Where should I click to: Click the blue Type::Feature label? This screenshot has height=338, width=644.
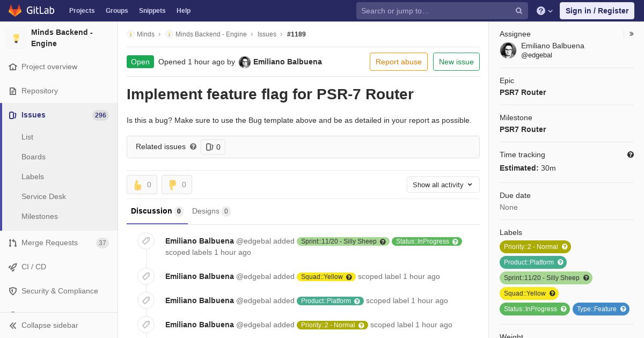click(601, 309)
